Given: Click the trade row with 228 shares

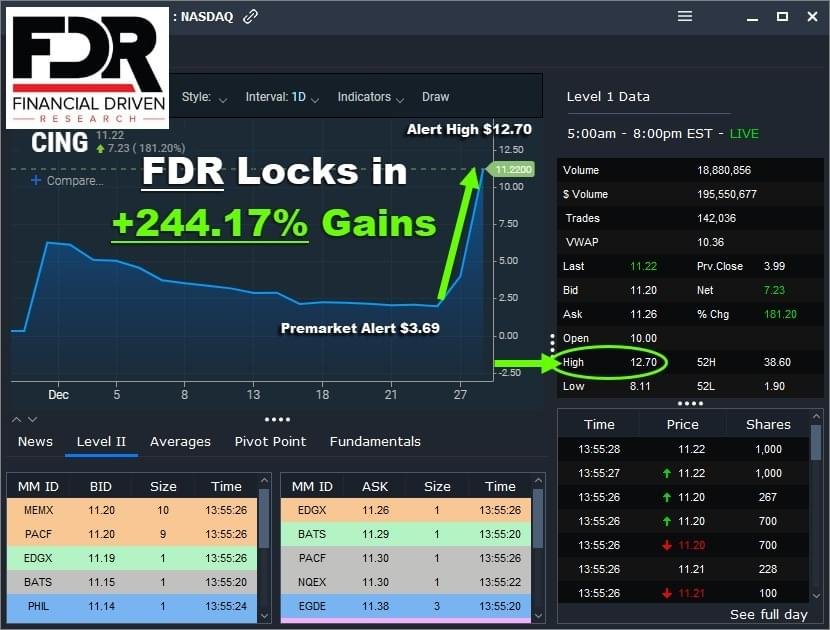Looking at the screenshot, I should (683, 569).
